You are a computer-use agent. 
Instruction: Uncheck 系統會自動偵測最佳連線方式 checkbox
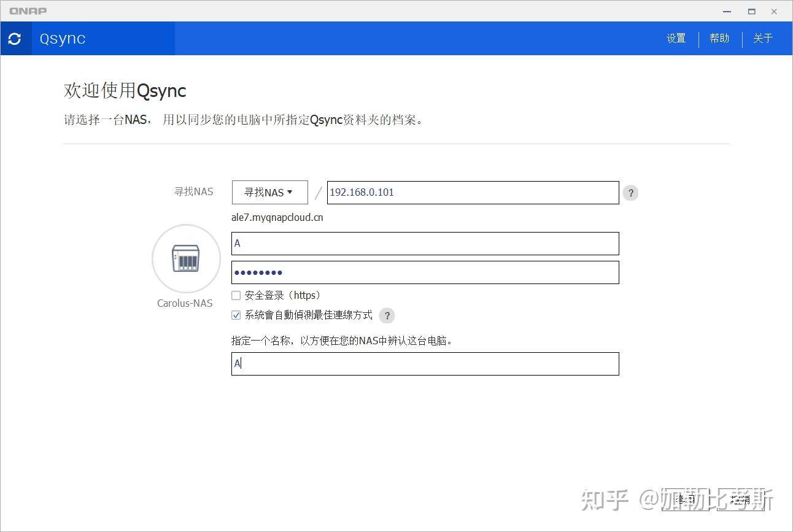[236, 315]
